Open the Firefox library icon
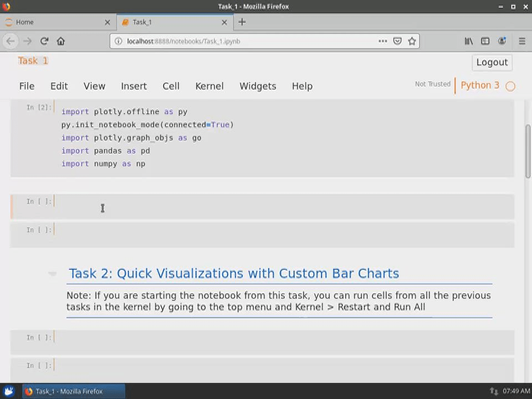Screen dimensions: 532x399 (469, 41)
